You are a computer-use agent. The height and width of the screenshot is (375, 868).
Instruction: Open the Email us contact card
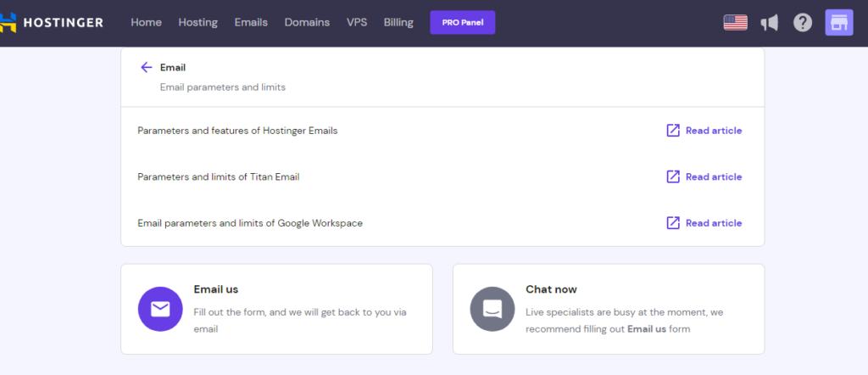(x=276, y=309)
